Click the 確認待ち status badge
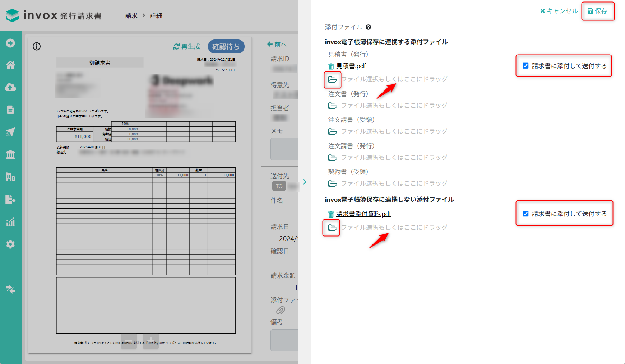 [x=226, y=47]
